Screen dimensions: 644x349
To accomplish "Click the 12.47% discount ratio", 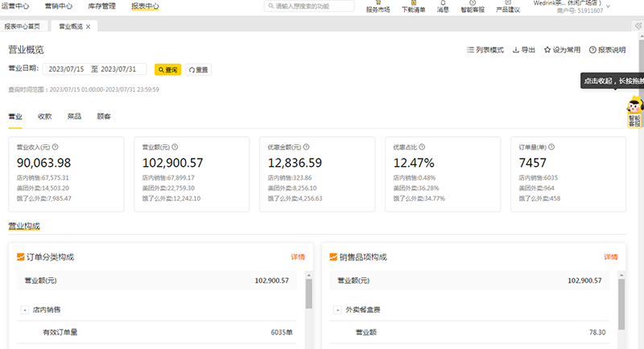I will 414,163.
